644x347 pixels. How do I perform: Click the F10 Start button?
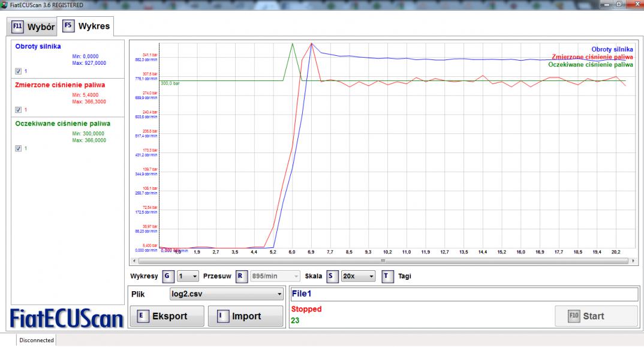(596, 316)
